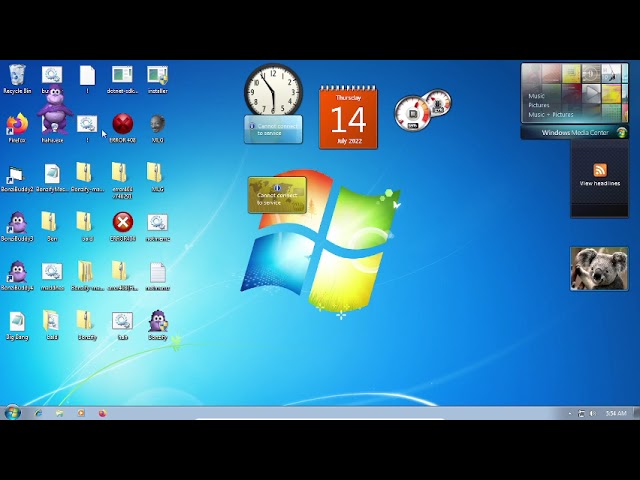Click the Thursday 14 calendar gadget
The image size is (640, 480).
(x=348, y=117)
